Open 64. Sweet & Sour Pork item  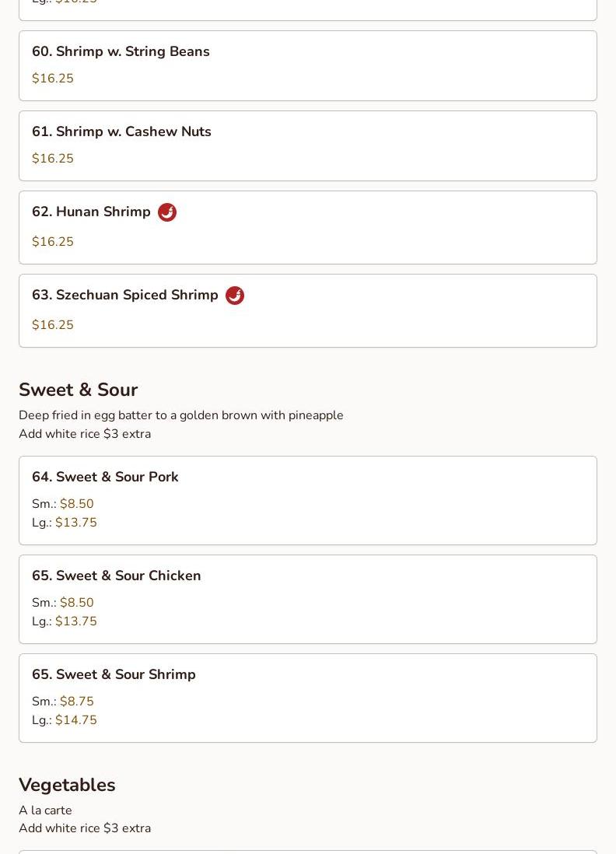[x=105, y=478]
